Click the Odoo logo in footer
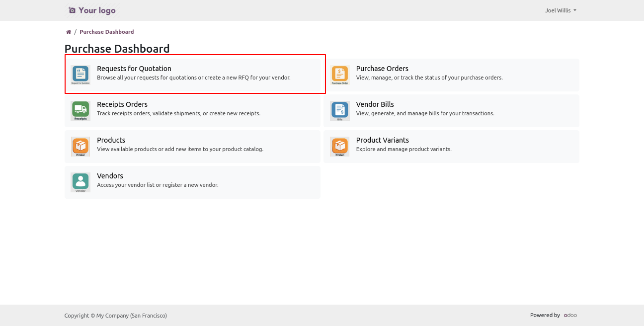This screenshot has height=326, width=644. pyautogui.click(x=570, y=315)
